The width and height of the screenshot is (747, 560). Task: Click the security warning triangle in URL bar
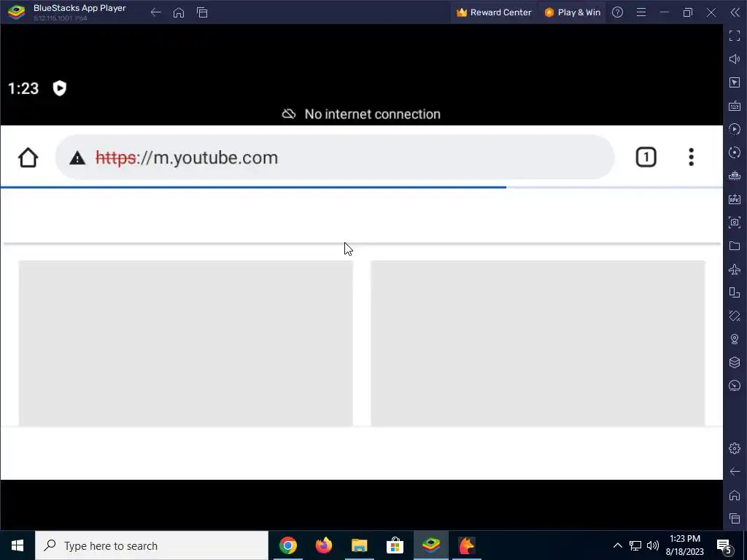(77, 158)
